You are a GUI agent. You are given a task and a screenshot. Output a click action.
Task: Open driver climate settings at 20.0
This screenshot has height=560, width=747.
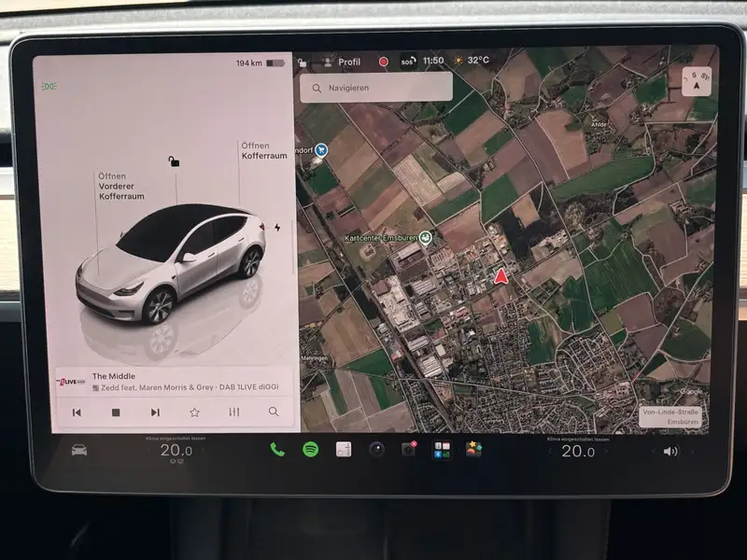(x=176, y=450)
